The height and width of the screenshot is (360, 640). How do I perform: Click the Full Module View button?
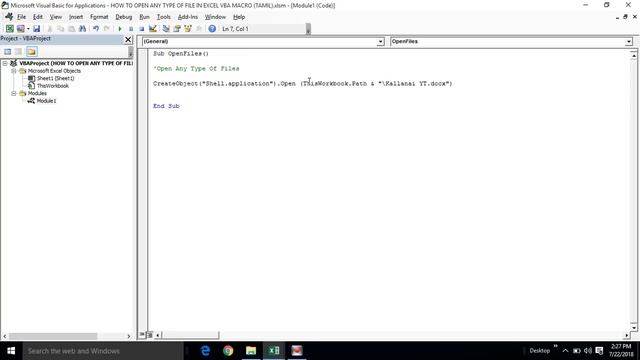click(x=149, y=335)
